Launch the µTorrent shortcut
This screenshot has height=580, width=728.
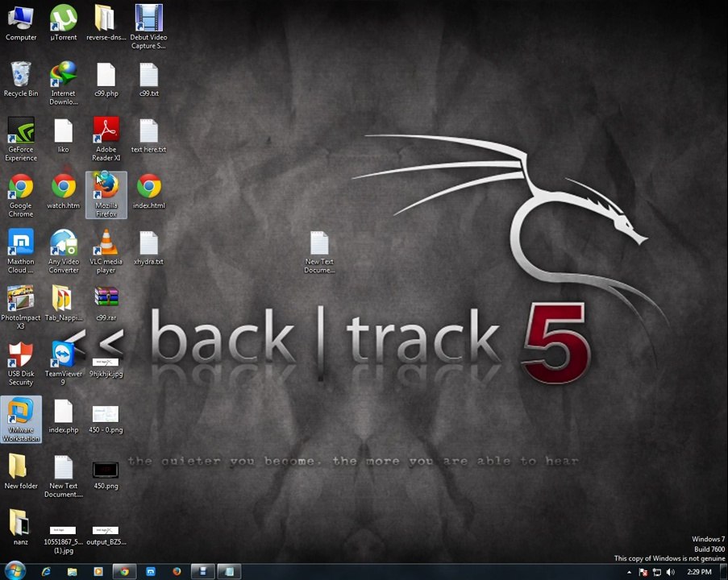click(x=64, y=23)
